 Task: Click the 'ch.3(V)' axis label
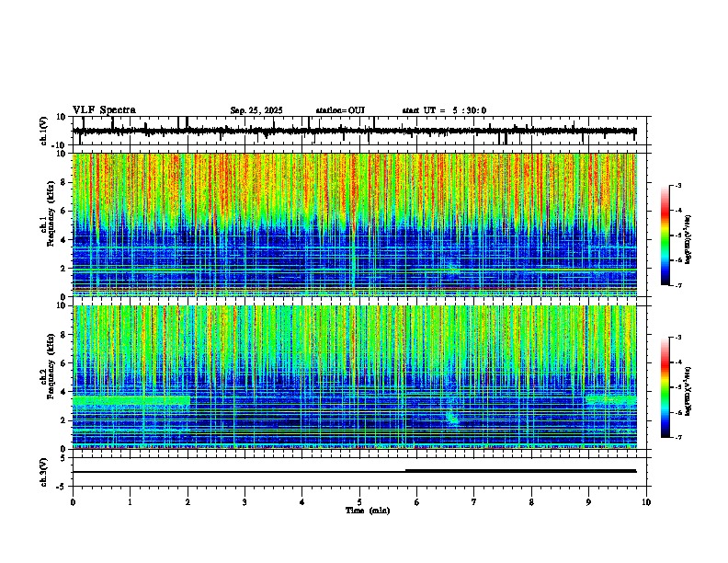44,473
